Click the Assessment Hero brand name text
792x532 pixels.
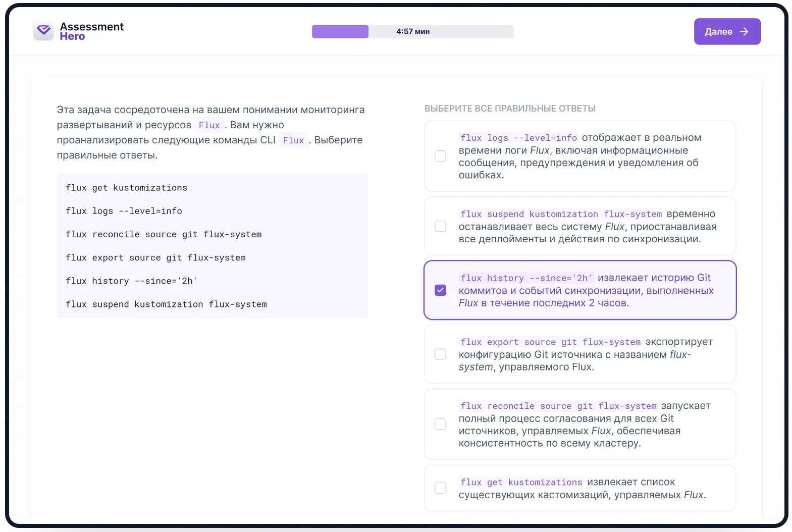[91, 31]
